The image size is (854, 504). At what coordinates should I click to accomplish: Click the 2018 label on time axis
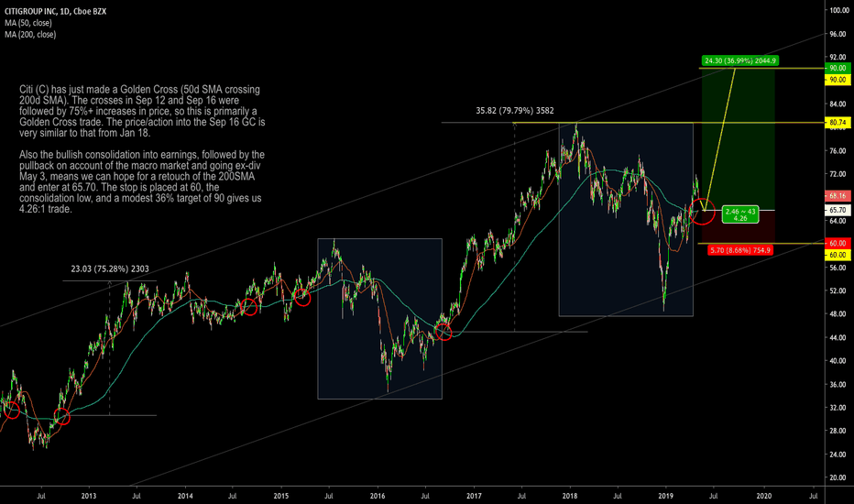tap(570, 496)
